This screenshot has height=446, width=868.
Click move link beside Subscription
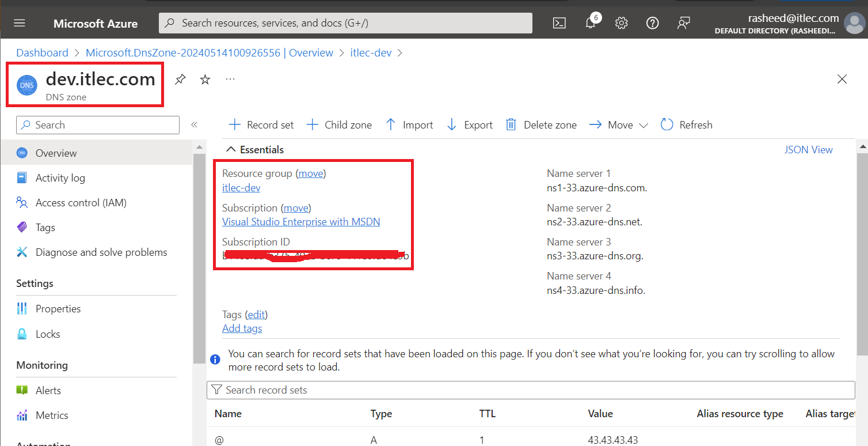point(296,208)
